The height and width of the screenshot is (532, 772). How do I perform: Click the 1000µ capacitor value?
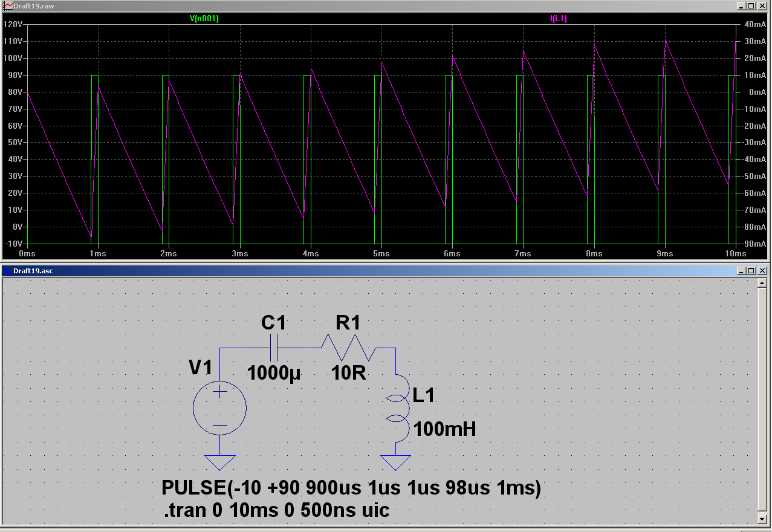click(x=274, y=373)
